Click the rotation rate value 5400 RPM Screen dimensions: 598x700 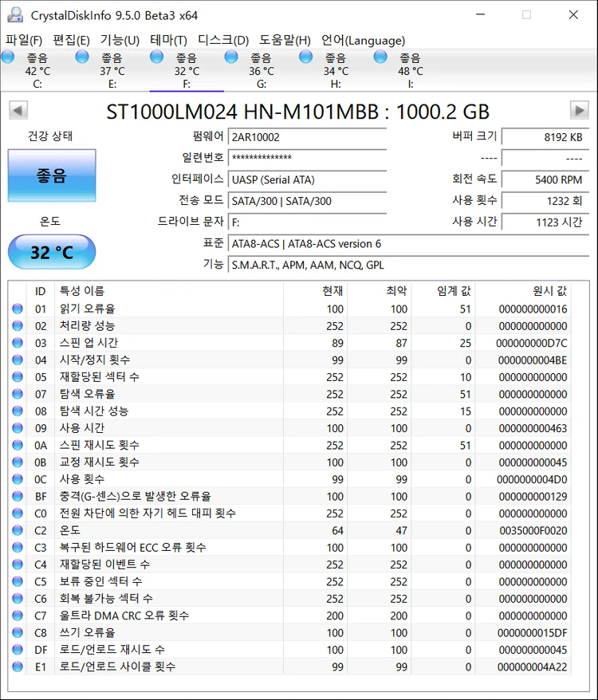point(545,179)
